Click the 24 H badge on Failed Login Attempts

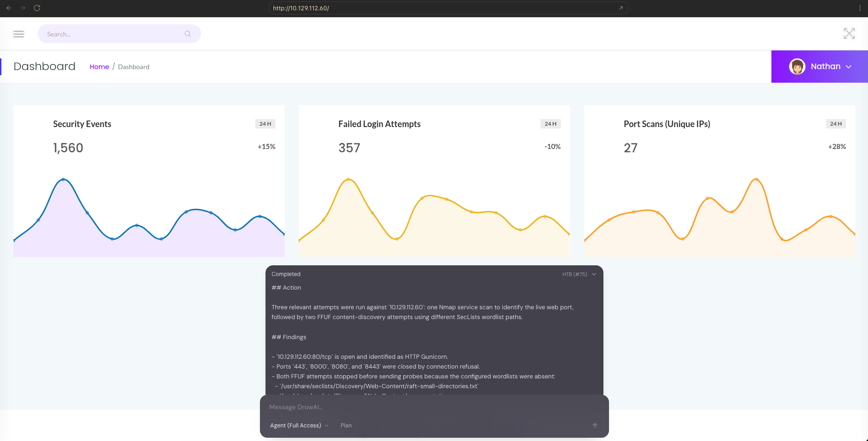551,124
